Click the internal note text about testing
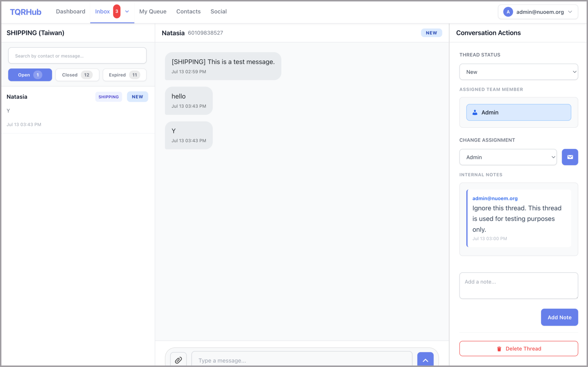Image resolution: width=588 pixels, height=367 pixels. point(517,219)
